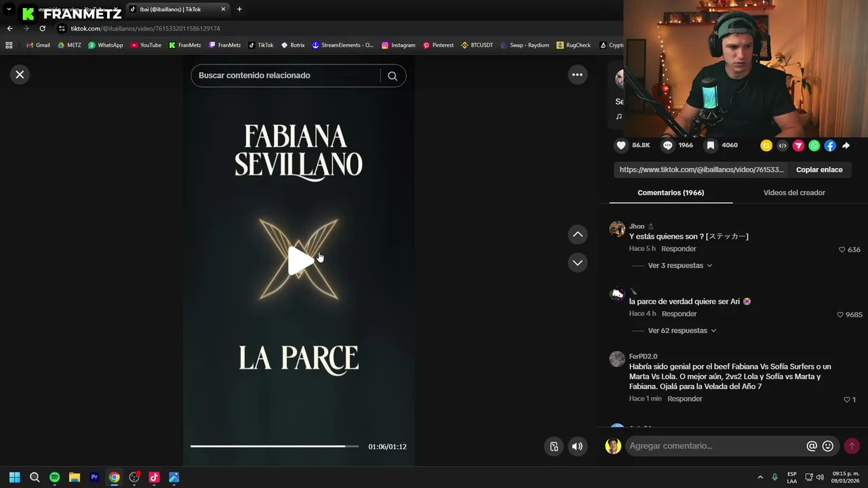The image size is (868, 488).
Task: Like Jhon's comment with 636 likes
Action: click(842, 249)
